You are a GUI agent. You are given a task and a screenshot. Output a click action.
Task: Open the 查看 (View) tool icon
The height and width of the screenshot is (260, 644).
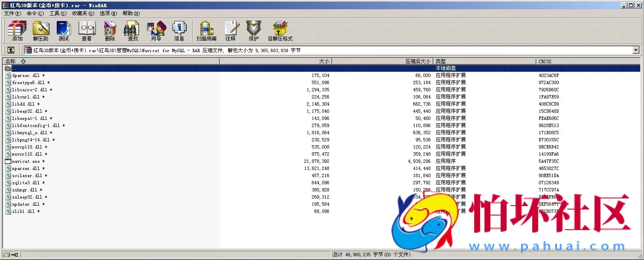[x=87, y=31]
